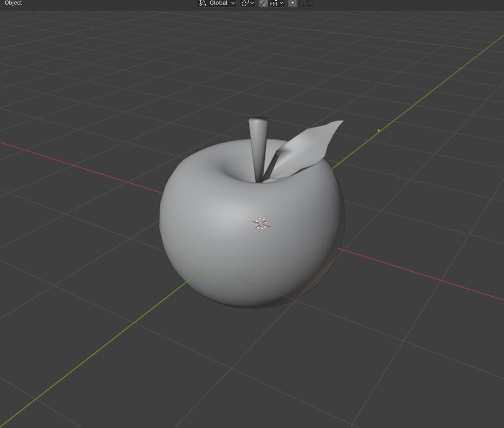Toggle the snapping magnet icon

pos(263,3)
